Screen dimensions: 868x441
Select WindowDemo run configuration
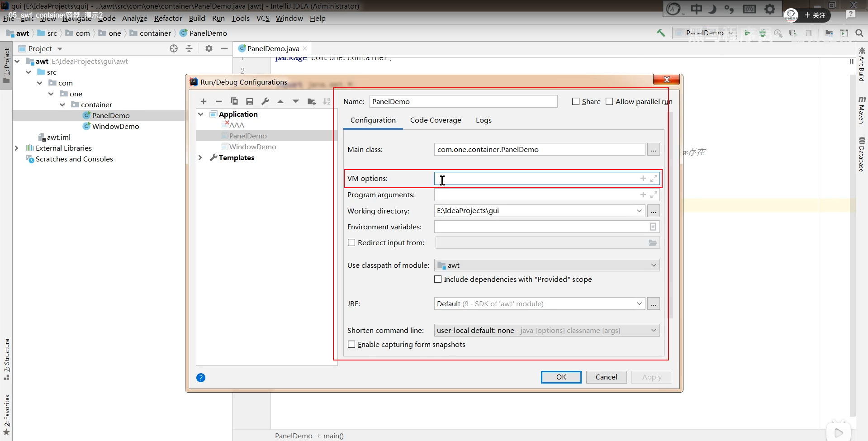point(252,147)
